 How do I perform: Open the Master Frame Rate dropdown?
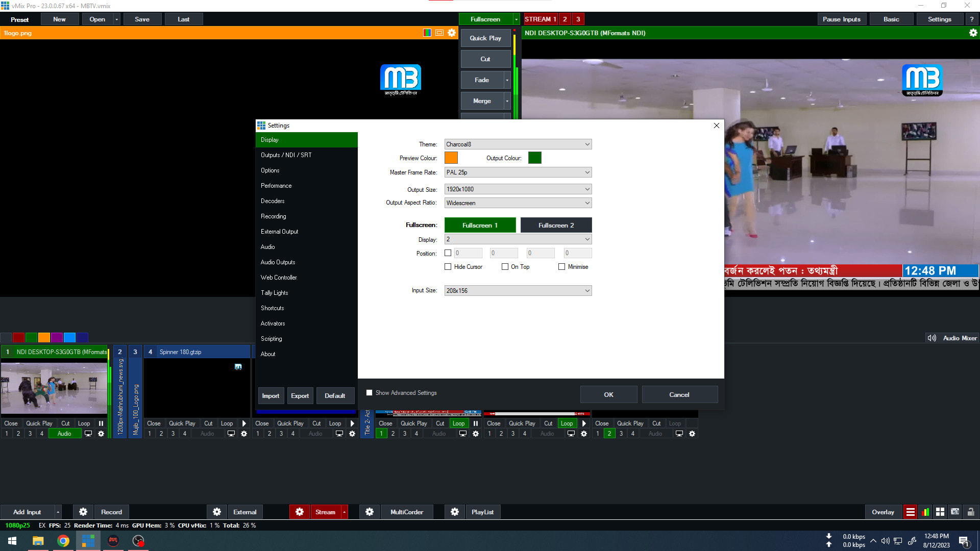pos(518,172)
